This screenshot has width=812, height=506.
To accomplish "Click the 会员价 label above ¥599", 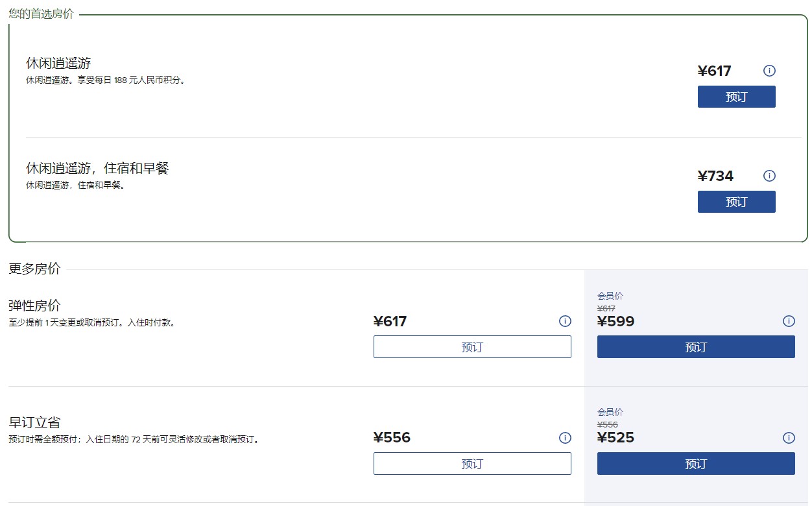I will (x=610, y=296).
